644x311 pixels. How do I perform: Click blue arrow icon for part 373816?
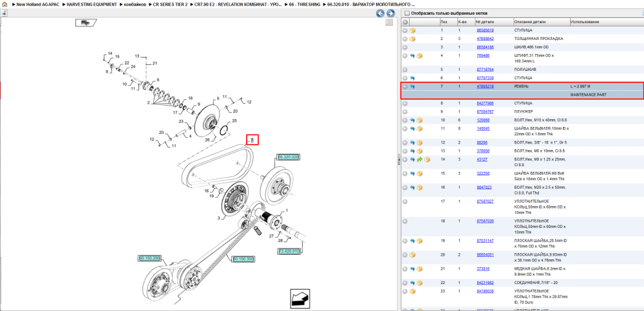(x=413, y=269)
